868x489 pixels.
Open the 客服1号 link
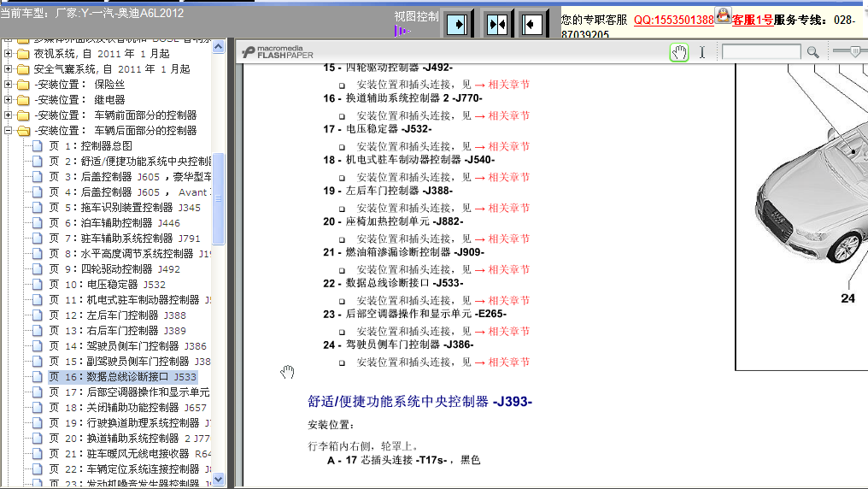(x=753, y=20)
